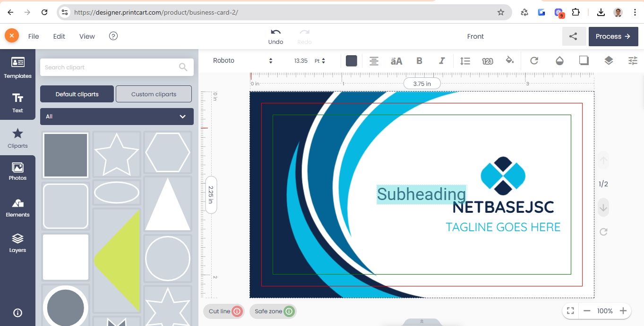Open the line spacing tool
This screenshot has width=644, height=326.
(x=465, y=61)
